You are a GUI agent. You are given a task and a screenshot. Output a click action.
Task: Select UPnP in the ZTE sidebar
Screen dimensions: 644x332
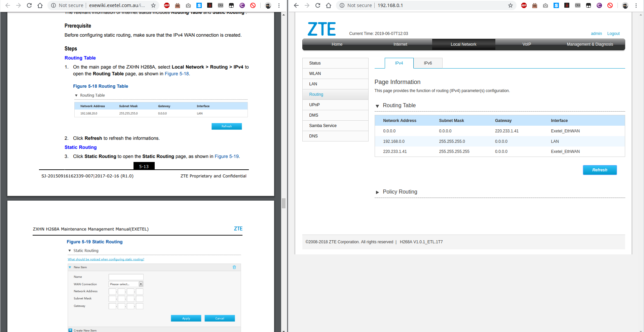pyautogui.click(x=335, y=105)
